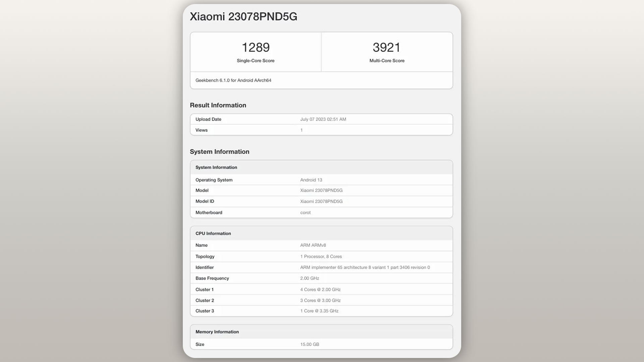Select the ARM implementer 65 identifier value
This screenshot has width=644, height=362.
[365, 267]
